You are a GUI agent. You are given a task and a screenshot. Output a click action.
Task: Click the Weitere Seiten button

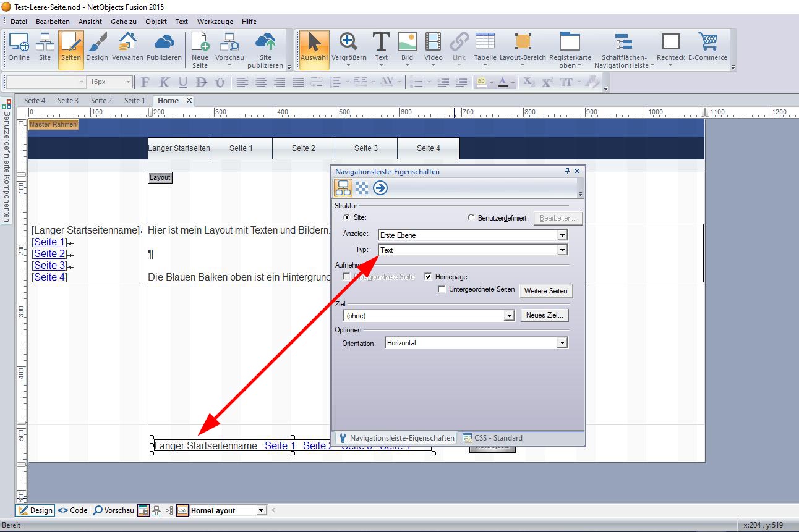[545, 291]
